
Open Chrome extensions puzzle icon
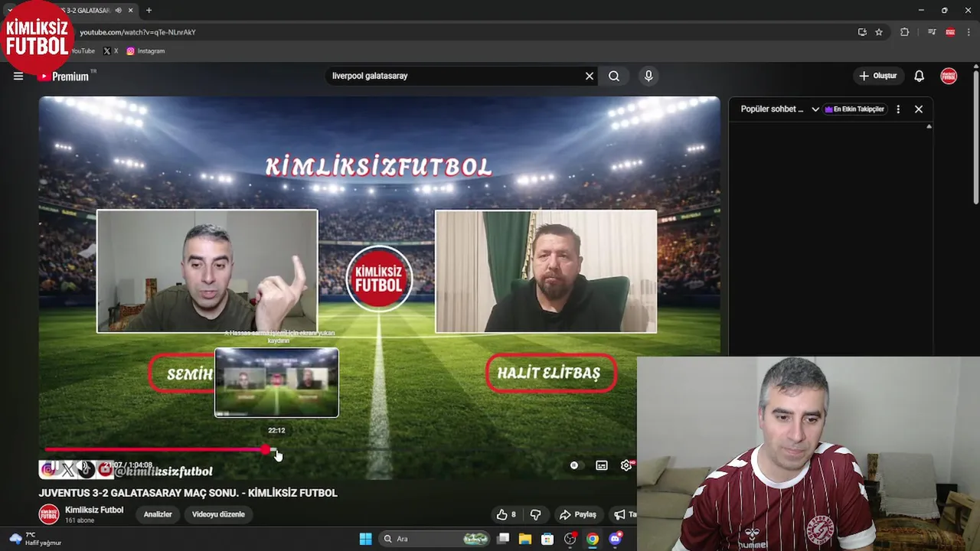904,32
